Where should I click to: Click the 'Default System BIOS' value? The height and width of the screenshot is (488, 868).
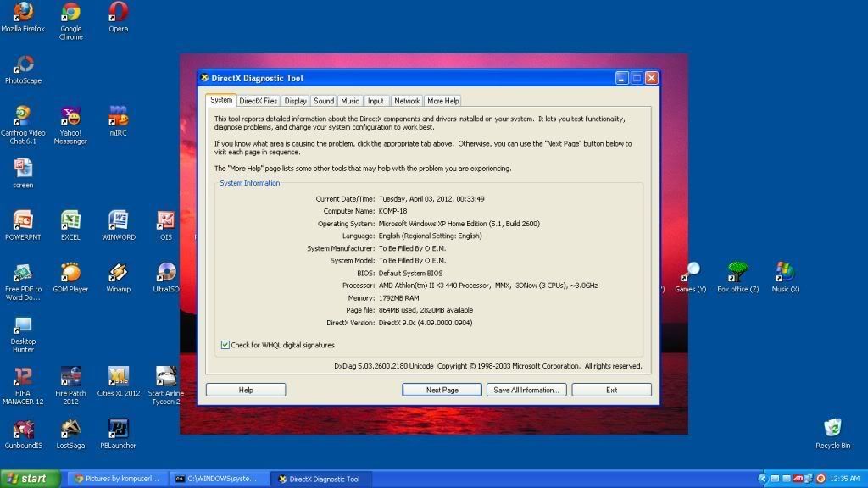[x=411, y=274]
